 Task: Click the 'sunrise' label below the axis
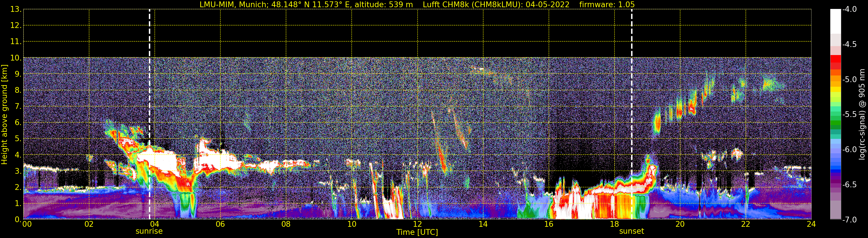pos(149,231)
